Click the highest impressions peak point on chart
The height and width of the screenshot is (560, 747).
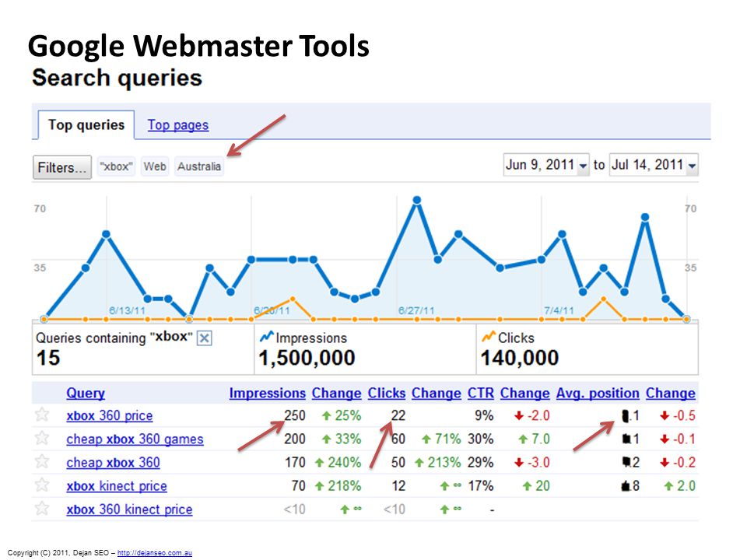point(417,200)
